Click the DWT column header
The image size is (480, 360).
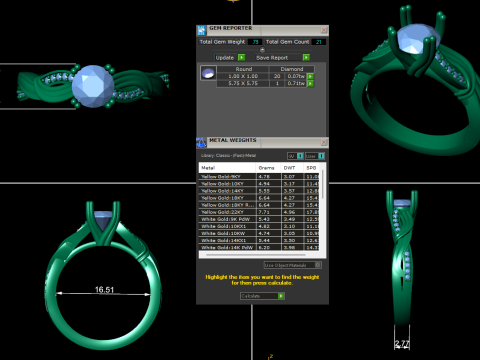click(x=292, y=168)
